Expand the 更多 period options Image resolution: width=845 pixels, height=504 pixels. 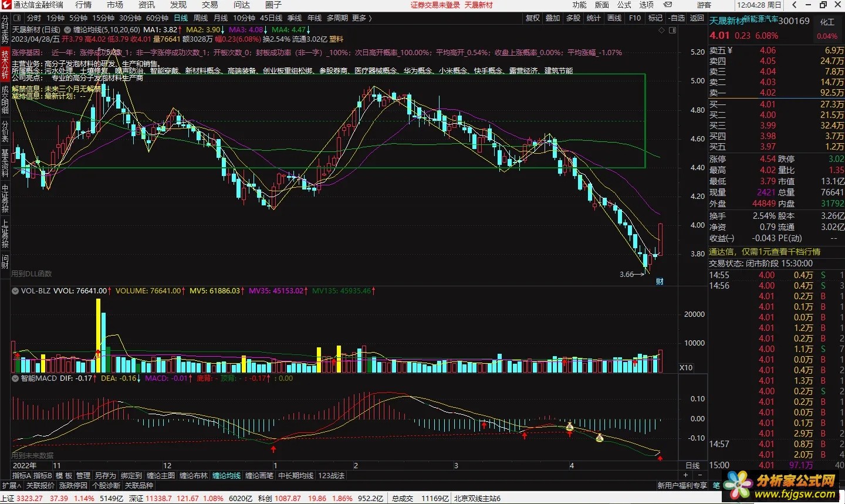(x=362, y=18)
